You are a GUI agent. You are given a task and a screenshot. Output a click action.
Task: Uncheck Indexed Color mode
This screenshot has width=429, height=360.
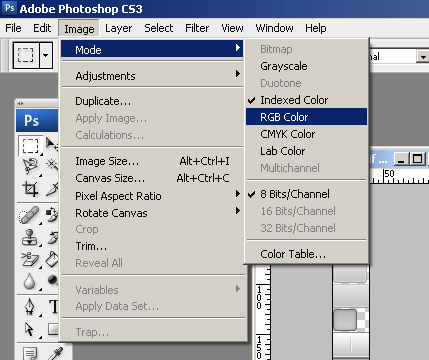pos(307,100)
